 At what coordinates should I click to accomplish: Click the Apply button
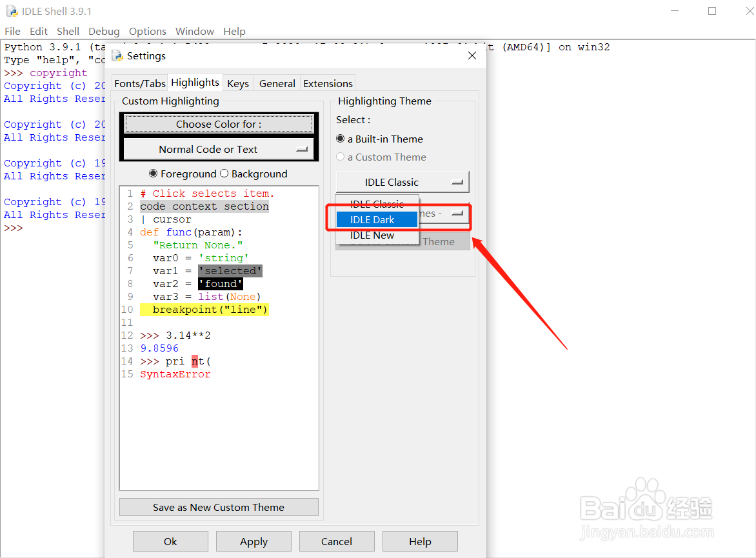click(254, 541)
